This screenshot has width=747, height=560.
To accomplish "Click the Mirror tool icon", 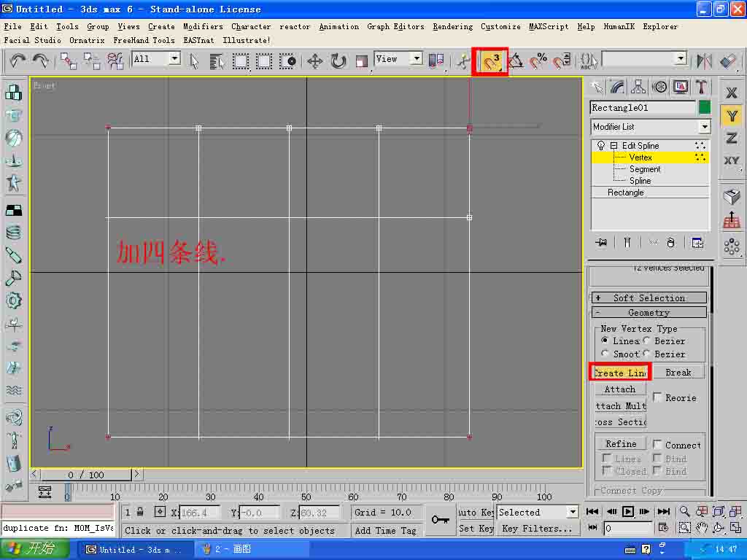I will [704, 61].
